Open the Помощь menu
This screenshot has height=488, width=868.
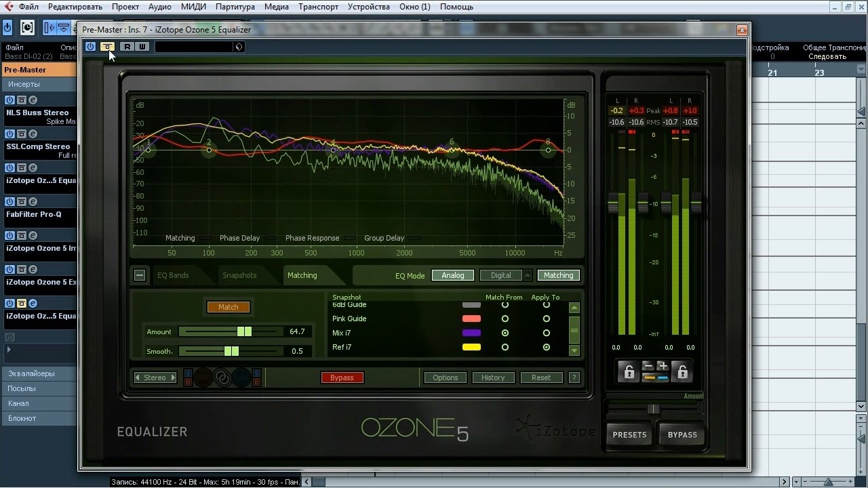coord(456,7)
